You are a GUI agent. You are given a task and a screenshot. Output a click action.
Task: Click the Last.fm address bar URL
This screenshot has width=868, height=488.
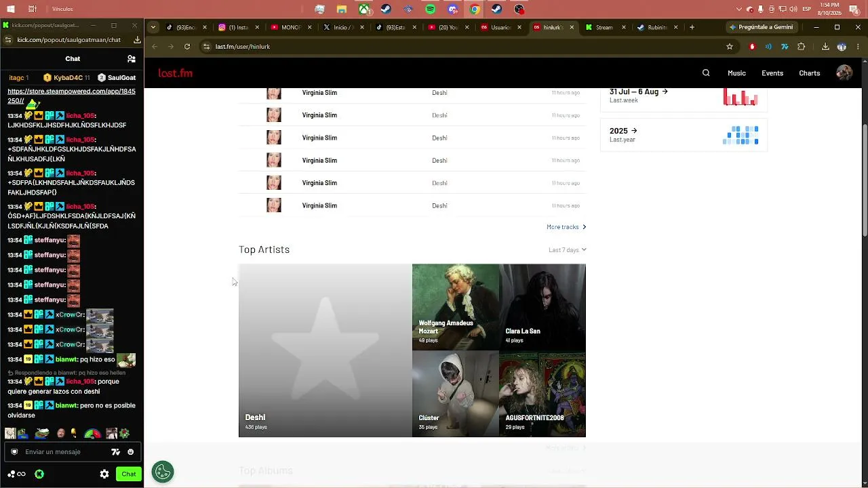243,47
